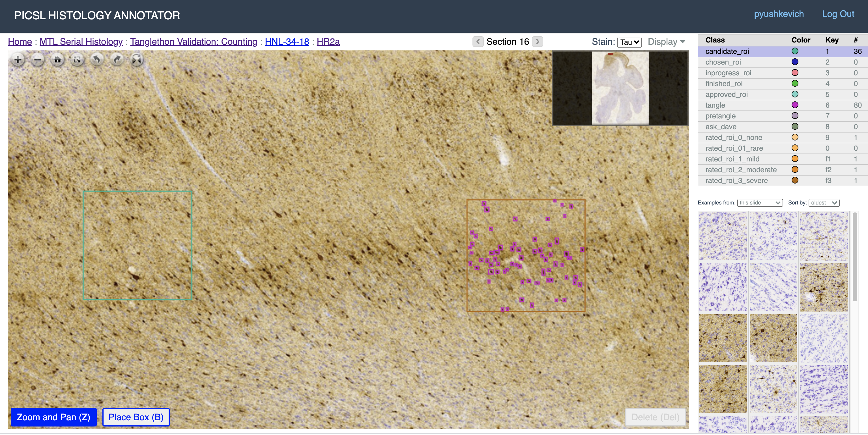Select the rated_roi_2_moderate class
The width and height of the screenshot is (868, 435).
click(783, 170)
